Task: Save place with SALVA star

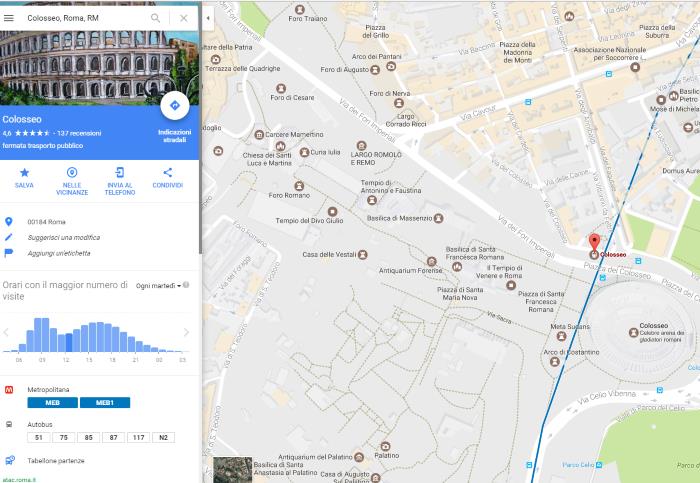Action: tap(24, 178)
